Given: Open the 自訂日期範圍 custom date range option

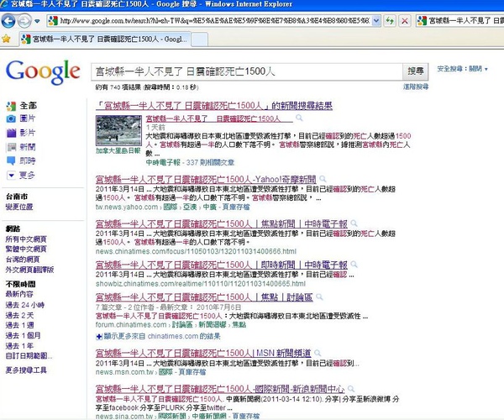Looking at the screenshot, I should tap(29, 356).
